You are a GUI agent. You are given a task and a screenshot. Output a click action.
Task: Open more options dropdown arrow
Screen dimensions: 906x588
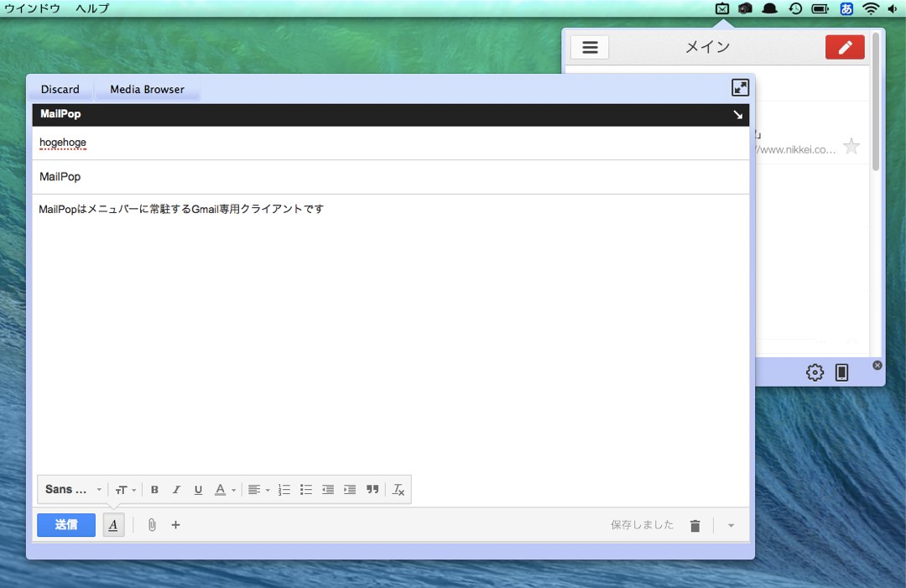click(731, 526)
